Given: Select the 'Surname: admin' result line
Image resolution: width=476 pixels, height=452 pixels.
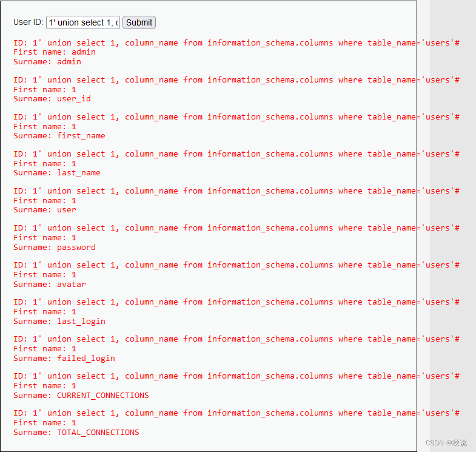Looking at the screenshot, I should click(x=47, y=62).
